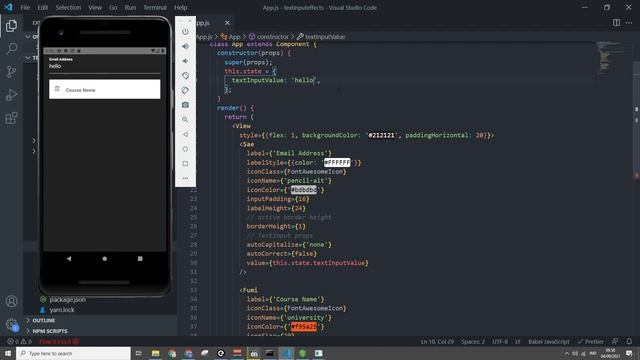Show hidden system tray icons
This screenshot has width=640, height=360.
click(567, 353)
